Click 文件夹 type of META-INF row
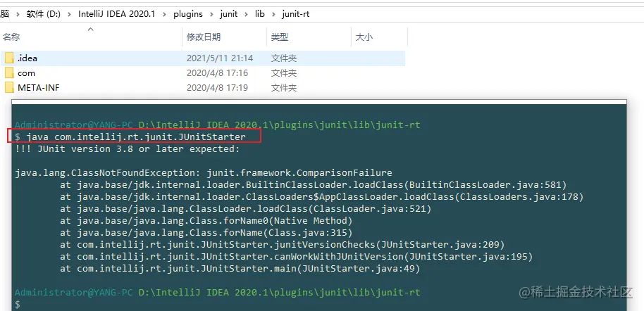This screenshot has height=311, width=644. [x=284, y=88]
